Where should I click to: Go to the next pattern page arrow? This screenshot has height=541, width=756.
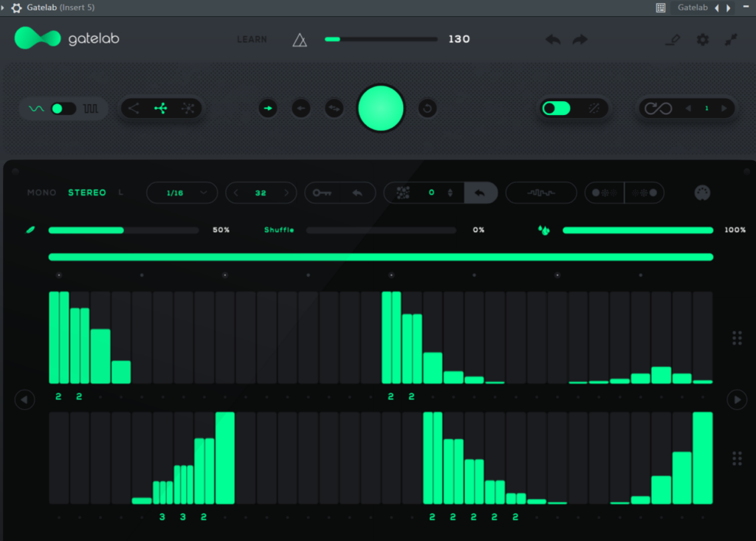tap(738, 400)
